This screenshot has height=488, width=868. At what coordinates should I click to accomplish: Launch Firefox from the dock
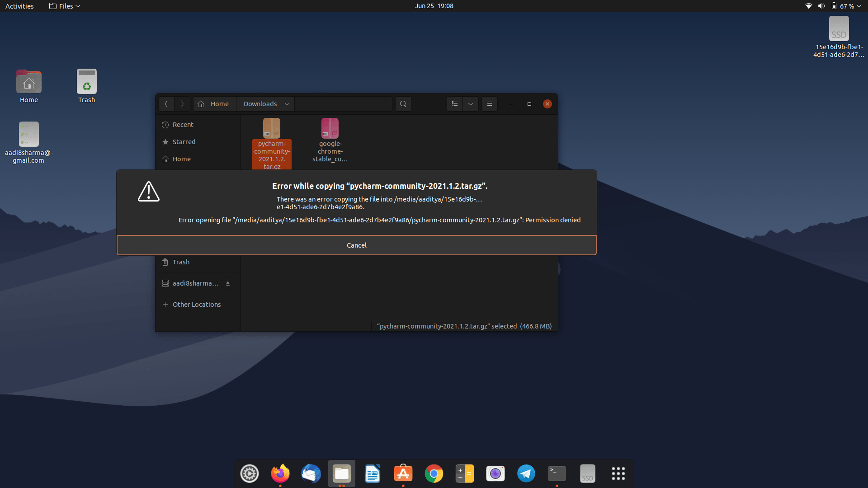pos(280,474)
